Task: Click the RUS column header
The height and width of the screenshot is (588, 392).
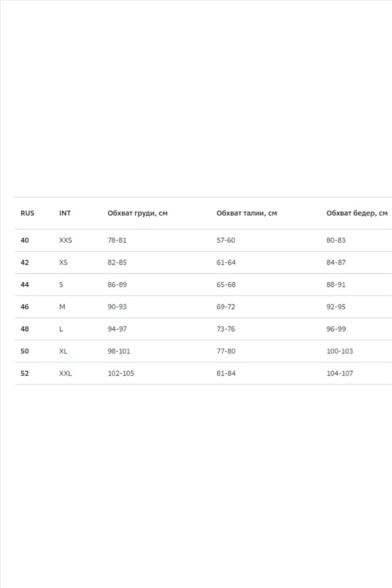Action: tap(27, 213)
